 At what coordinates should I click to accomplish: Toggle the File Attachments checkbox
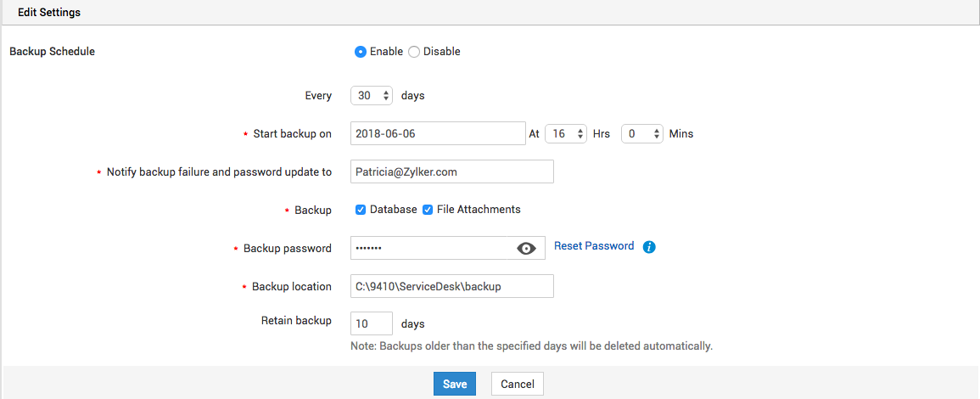pos(428,211)
